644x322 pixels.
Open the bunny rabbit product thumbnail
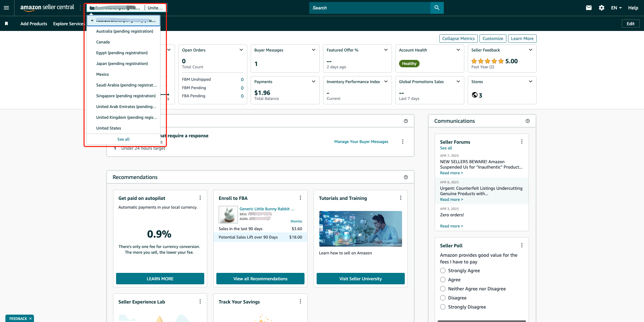tap(228, 215)
